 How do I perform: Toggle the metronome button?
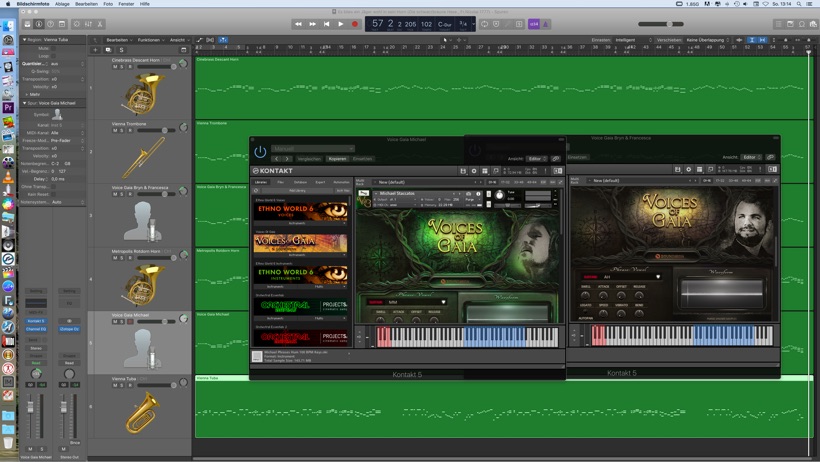(x=545, y=24)
